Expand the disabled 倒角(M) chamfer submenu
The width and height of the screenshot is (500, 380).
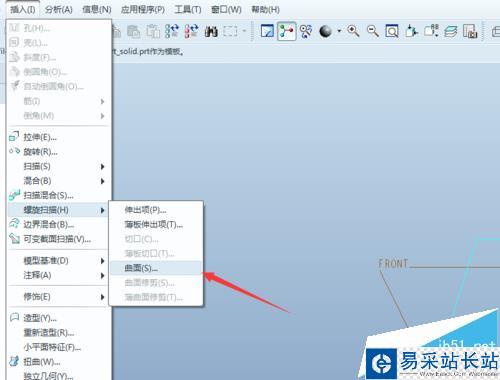tap(58, 116)
